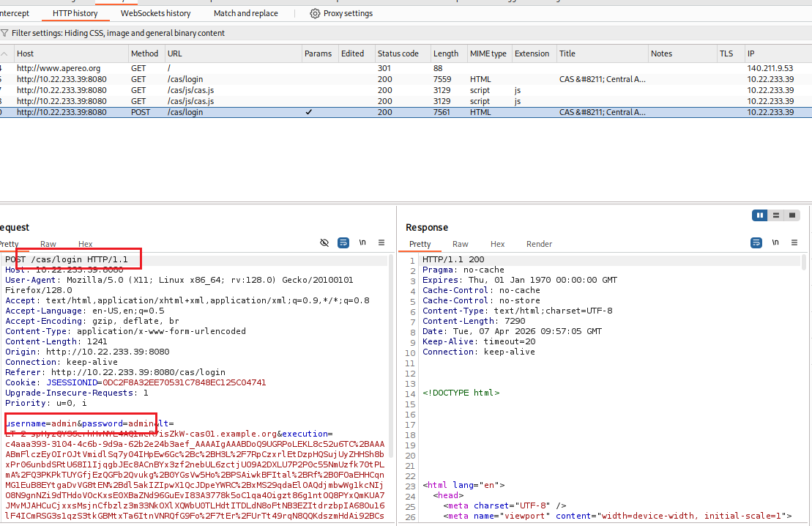Click length value 7561 cell
The width and height of the screenshot is (812, 526).
[x=442, y=112]
